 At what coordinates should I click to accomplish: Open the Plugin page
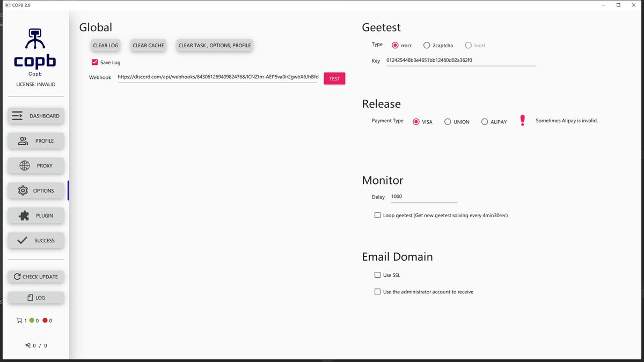pyautogui.click(x=36, y=216)
